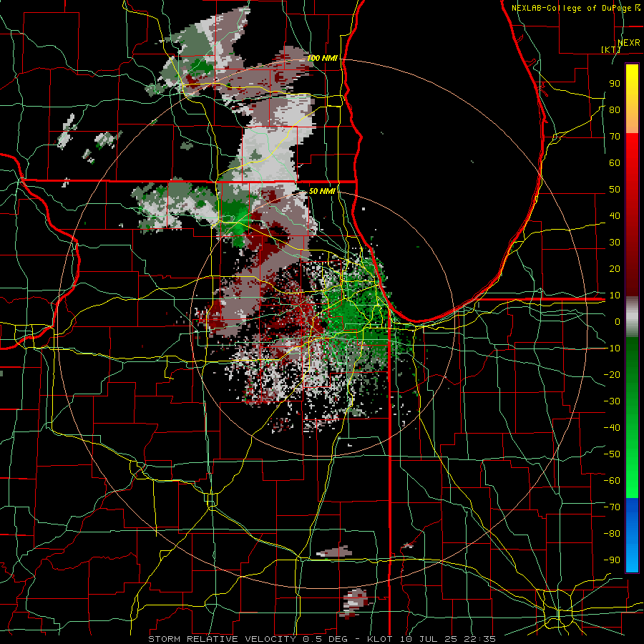Click the NEXR product label
Image resolution: width=644 pixels, height=644 pixels.
coord(628,43)
